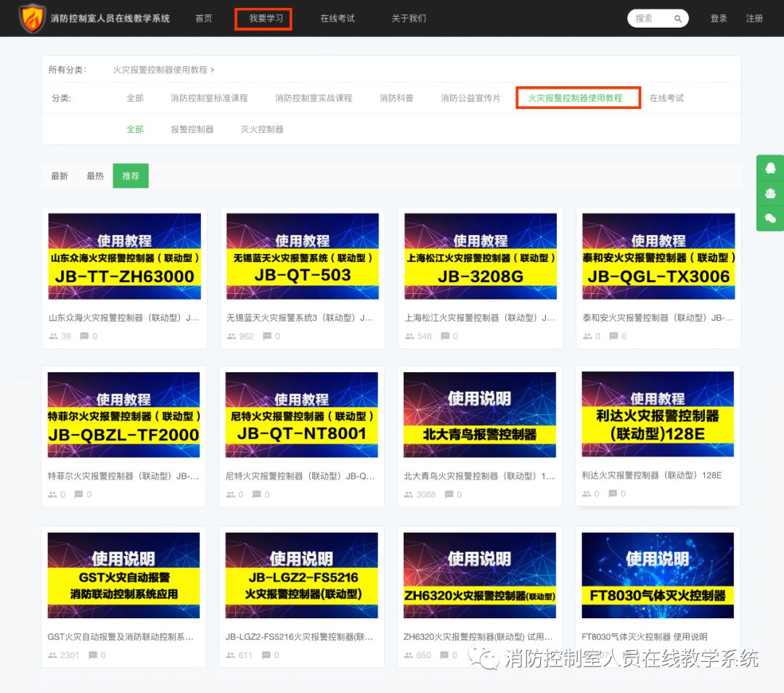The height and width of the screenshot is (693, 784).
Task: Open the JB-QBZL-TF2000 course thumbnail
Action: click(x=123, y=414)
